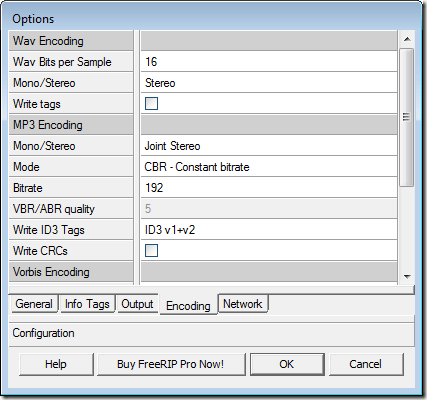
Task: Click the vertical scrollbar thumb
Action: pyautogui.click(x=407, y=117)
